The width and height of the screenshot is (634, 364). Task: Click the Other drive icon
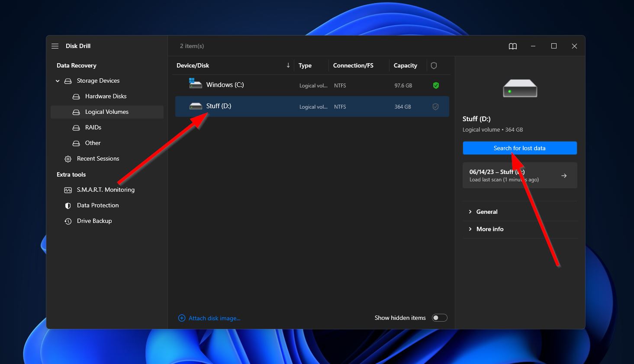(76, 143)
